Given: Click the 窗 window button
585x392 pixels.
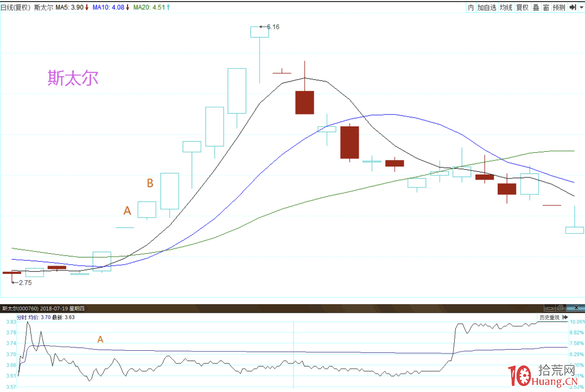Looking at the screenshot, I should coord(546,8).
